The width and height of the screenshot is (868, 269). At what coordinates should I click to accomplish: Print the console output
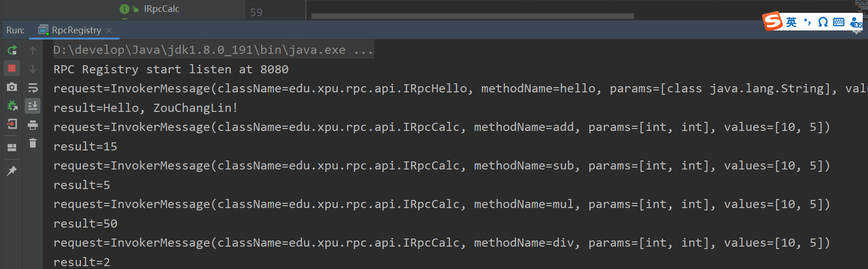click(33, 125)
